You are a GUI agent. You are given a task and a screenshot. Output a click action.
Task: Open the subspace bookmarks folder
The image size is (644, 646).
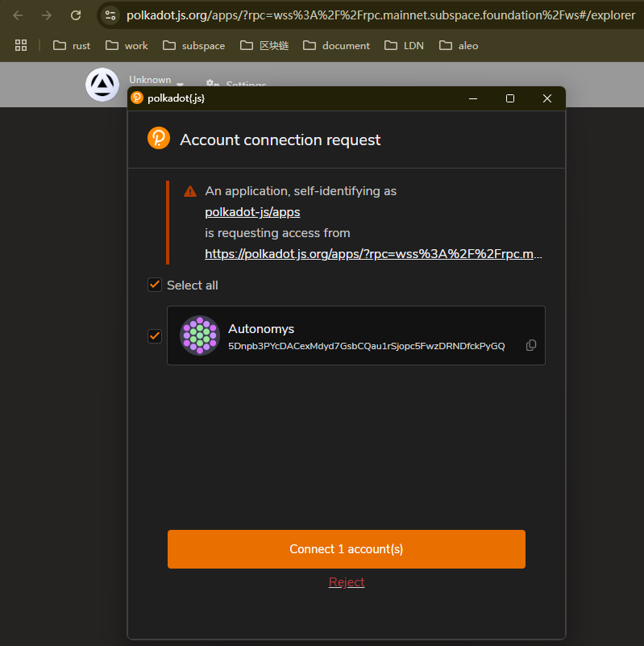[193, 45]
